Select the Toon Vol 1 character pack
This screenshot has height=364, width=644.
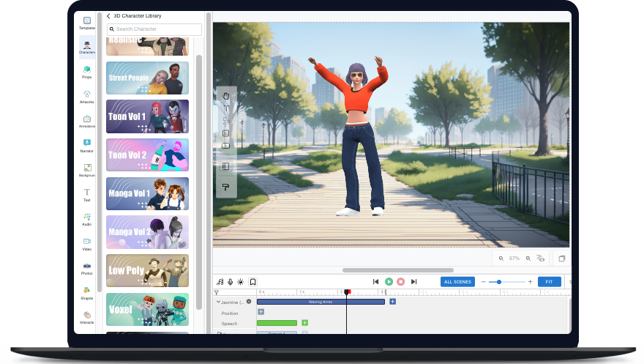click(x=147, y=116)
